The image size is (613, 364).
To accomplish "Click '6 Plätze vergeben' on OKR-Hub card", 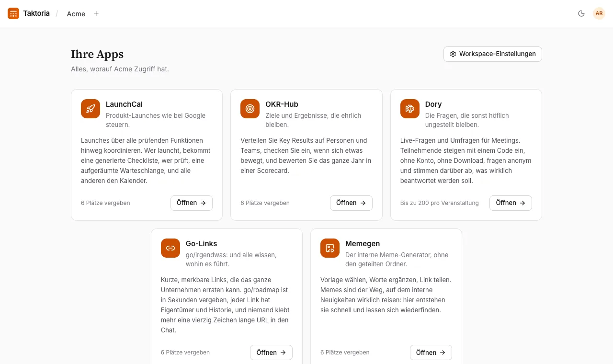I will pos(265,203).
